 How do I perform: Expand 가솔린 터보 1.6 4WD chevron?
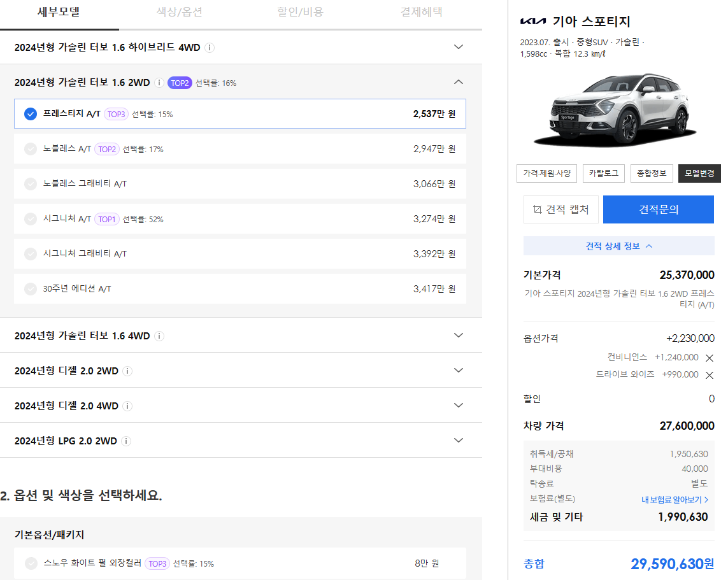point(458,335)
